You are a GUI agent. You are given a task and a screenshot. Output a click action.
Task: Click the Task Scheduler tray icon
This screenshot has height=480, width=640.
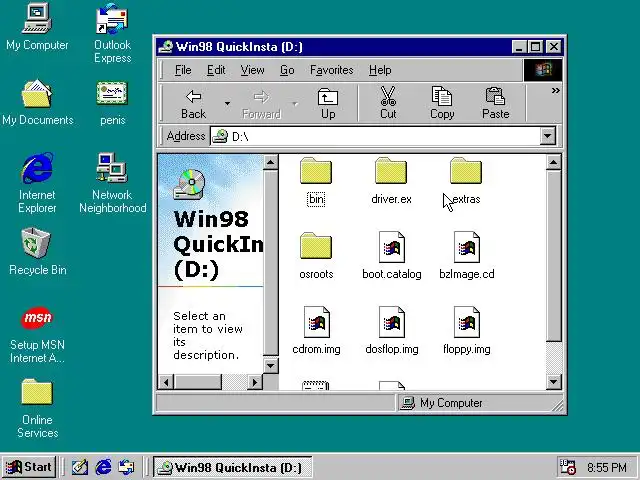[568, 467]
